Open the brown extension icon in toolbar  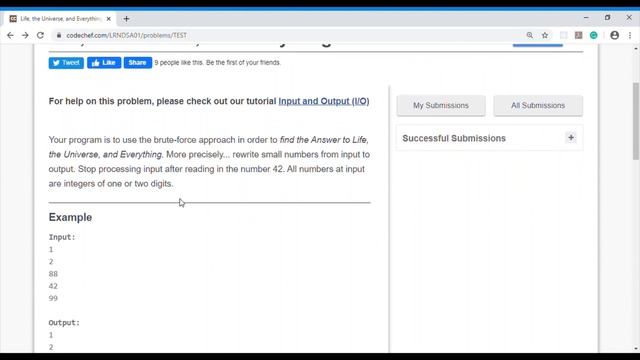pyautogui.click(x=578, y=36)
